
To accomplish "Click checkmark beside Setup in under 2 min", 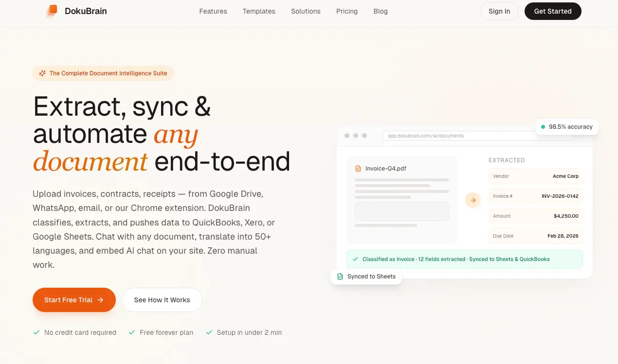I will coord(209,332).
